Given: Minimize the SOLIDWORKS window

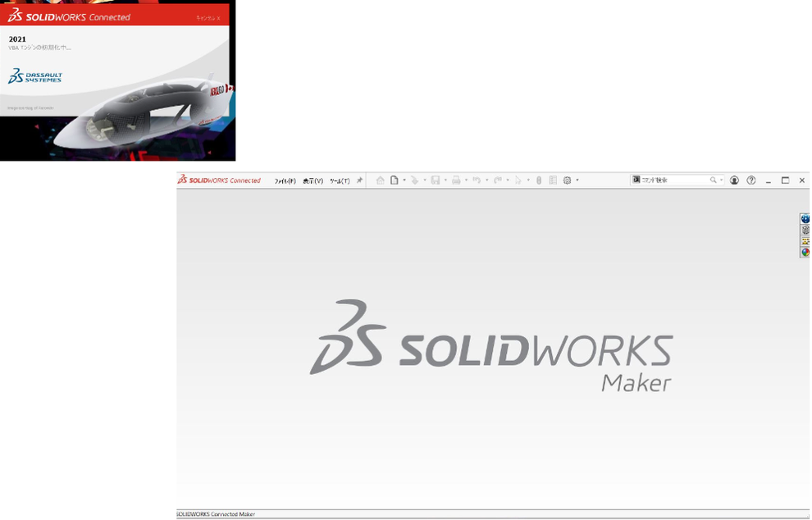Looking at the screenshot, I should (769, 180).
